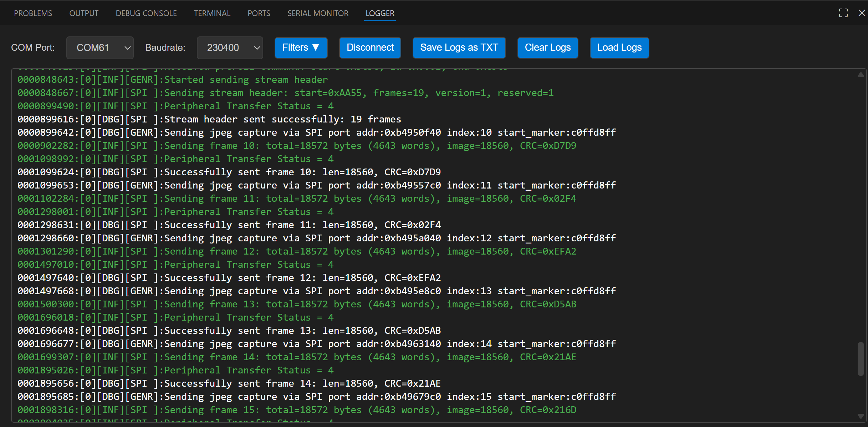Click 'Sending frame 10' log line
Image resolution: width=868 pixels, height=427 pixels.
297,146
